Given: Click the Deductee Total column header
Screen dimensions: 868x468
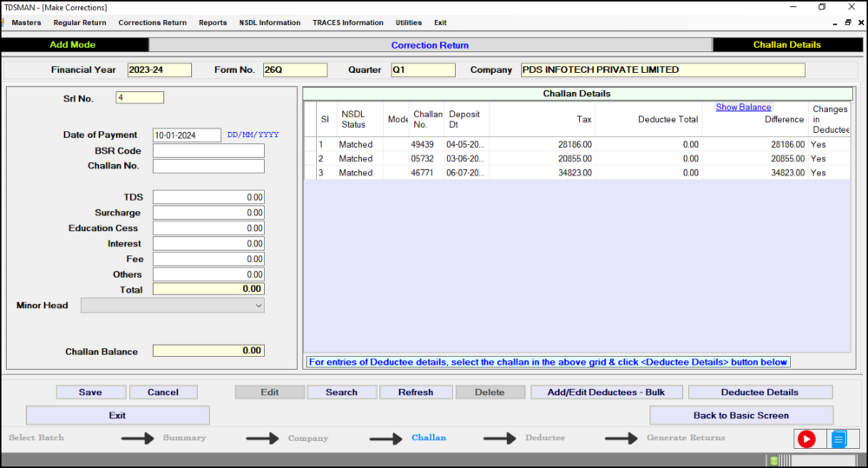Looking at the screenshot, I should (x=648, y=119).
